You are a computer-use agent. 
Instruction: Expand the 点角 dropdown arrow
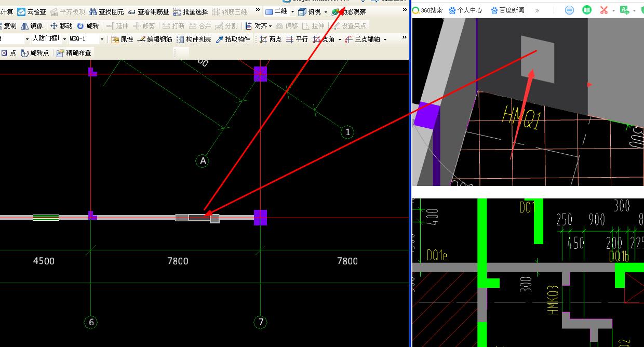point(340,39)
